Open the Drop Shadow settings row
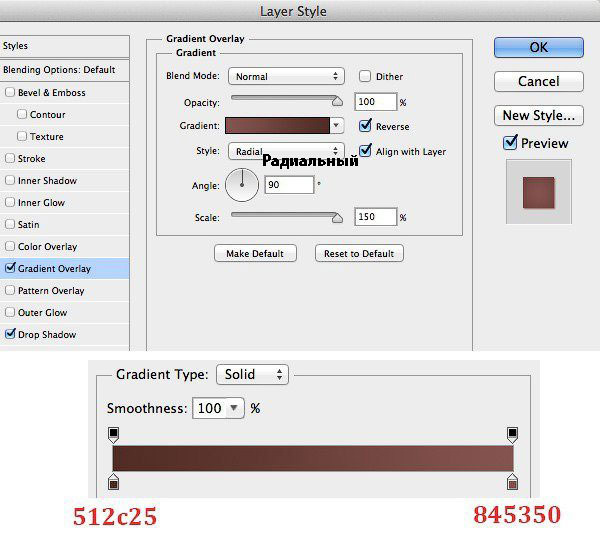The height and width of the screenshot is (553, 600). pyautogui.click(x=64, y=334)
